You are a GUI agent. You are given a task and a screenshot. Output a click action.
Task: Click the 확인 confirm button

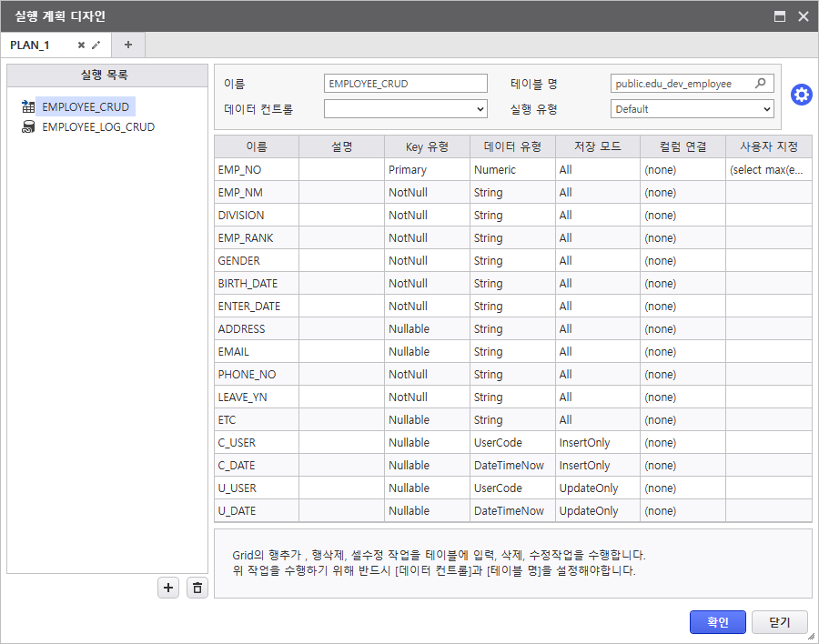coord(717,622)
